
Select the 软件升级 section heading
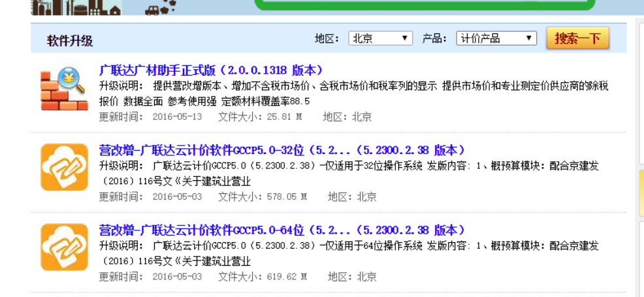click(x=70, y=41)
